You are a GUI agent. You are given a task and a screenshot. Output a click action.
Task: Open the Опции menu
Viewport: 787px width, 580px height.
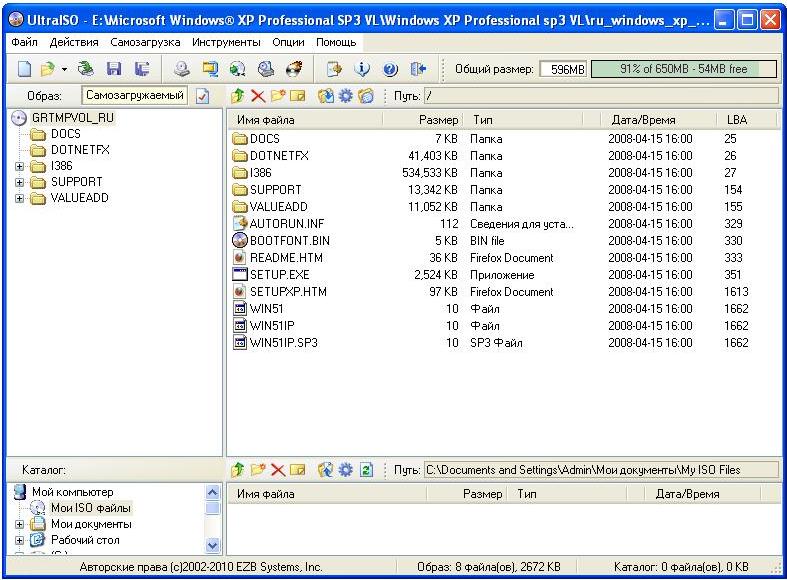click(288, 42)
